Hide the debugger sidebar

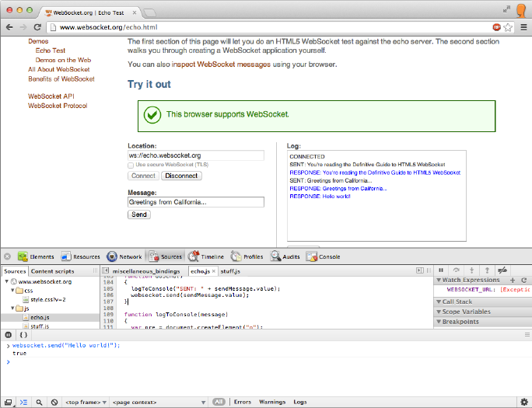420,270
